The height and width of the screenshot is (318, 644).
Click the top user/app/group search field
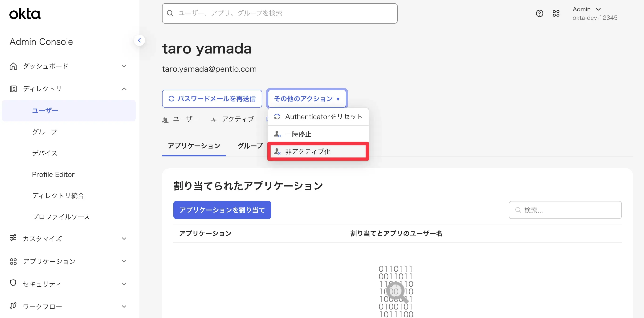[280, 13]
